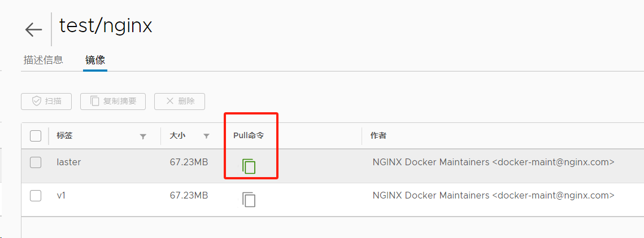
Task: Open the 大小 column filter icon
Action: [x=206, y=136]
